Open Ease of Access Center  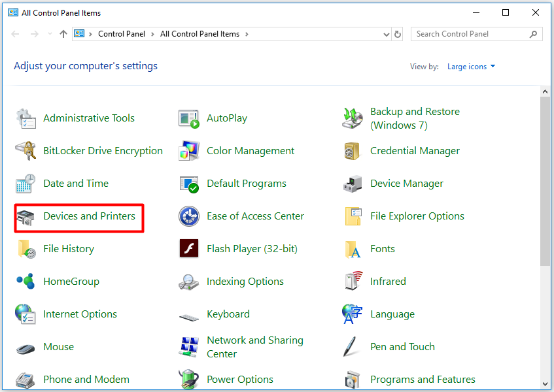pyautogui.click(x=254, y=216)
